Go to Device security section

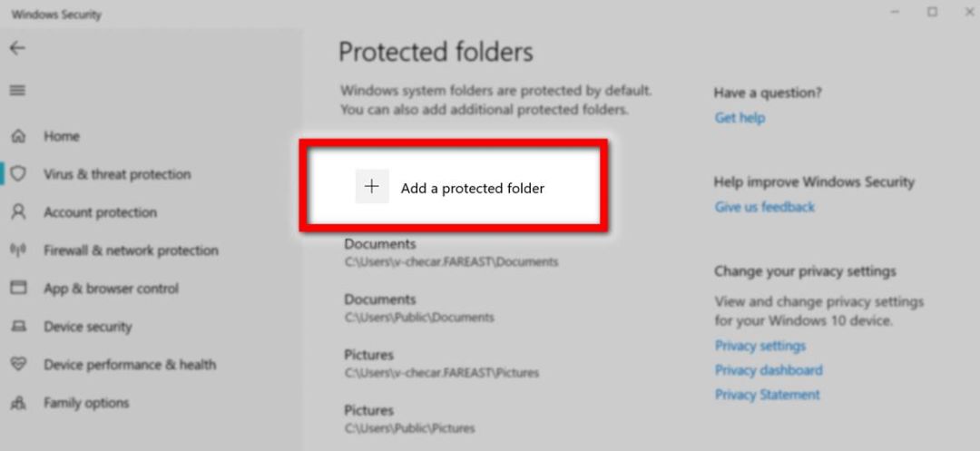(88, 327)
